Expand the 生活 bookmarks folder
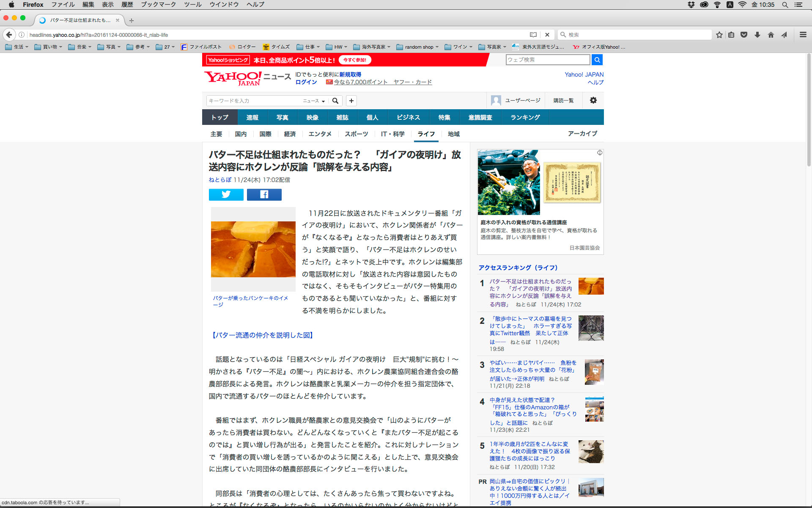Screen dimensions: 812x508 tap(17, 47)
